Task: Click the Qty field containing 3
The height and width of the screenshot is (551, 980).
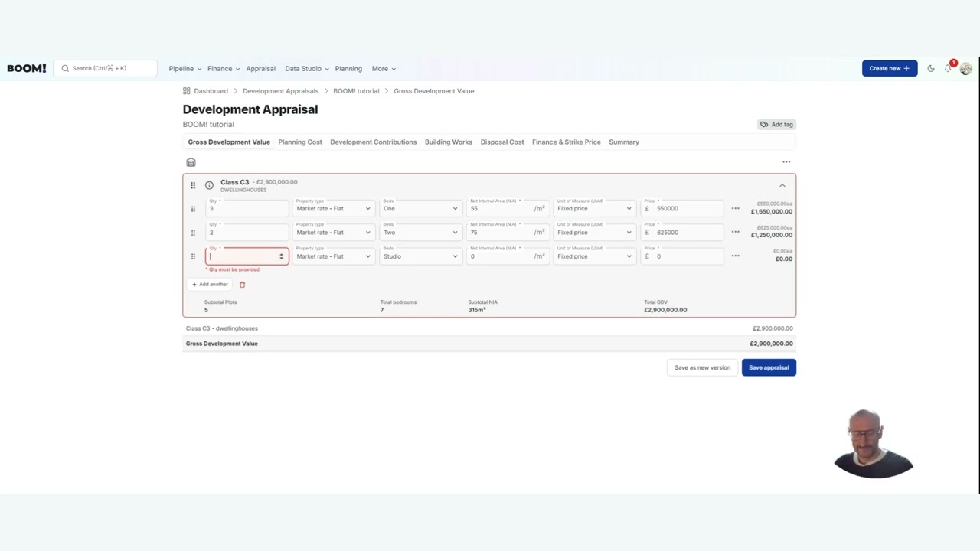Action: click(x=247, y=208)
